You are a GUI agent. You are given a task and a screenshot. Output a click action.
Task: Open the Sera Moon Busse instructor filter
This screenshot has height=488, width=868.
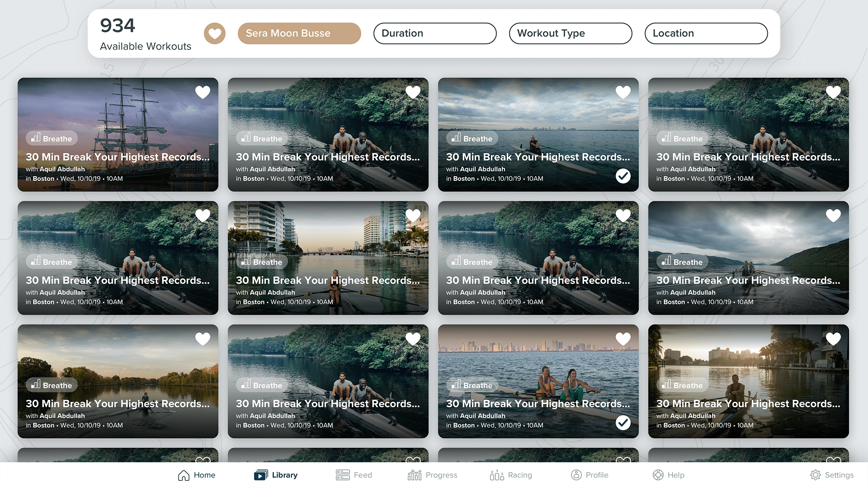click(x=299, y=33)
